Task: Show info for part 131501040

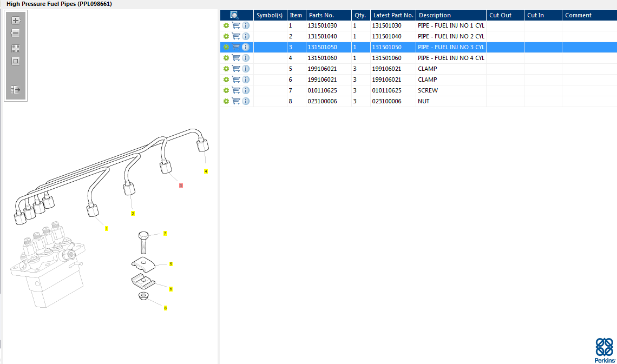Action: pyautogui.click(x=246, y=36)
